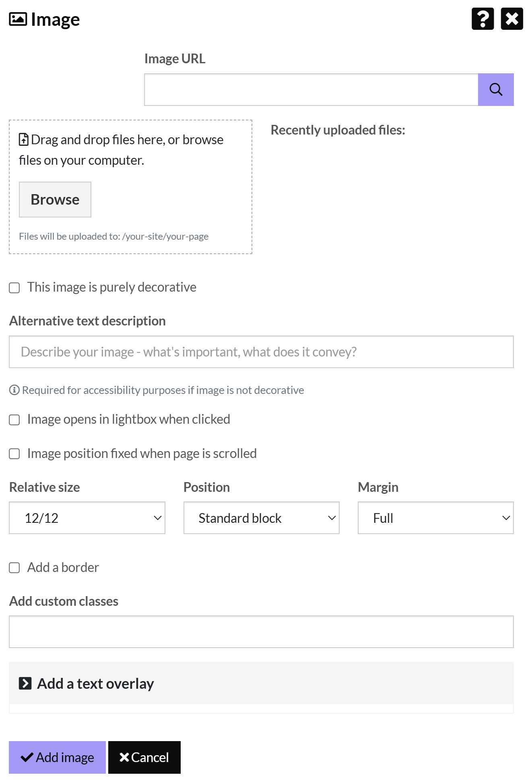Click the 'Add image' button

point(57,757)
